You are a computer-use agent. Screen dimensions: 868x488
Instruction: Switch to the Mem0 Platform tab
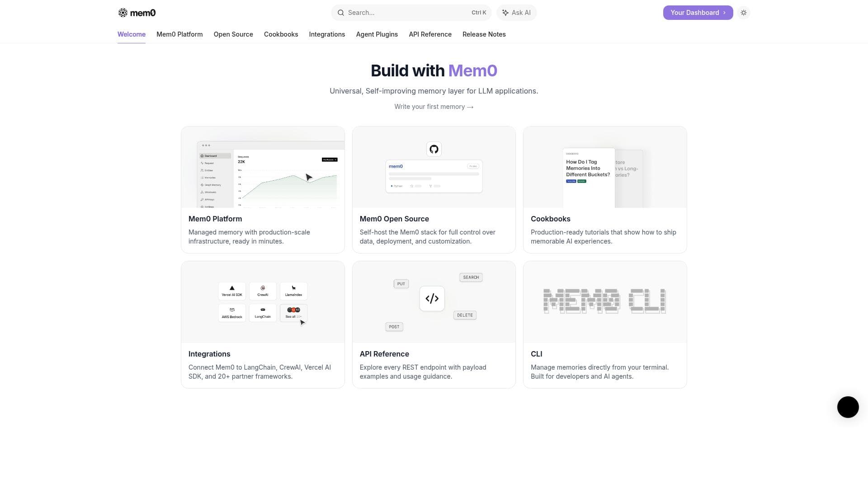179,34
